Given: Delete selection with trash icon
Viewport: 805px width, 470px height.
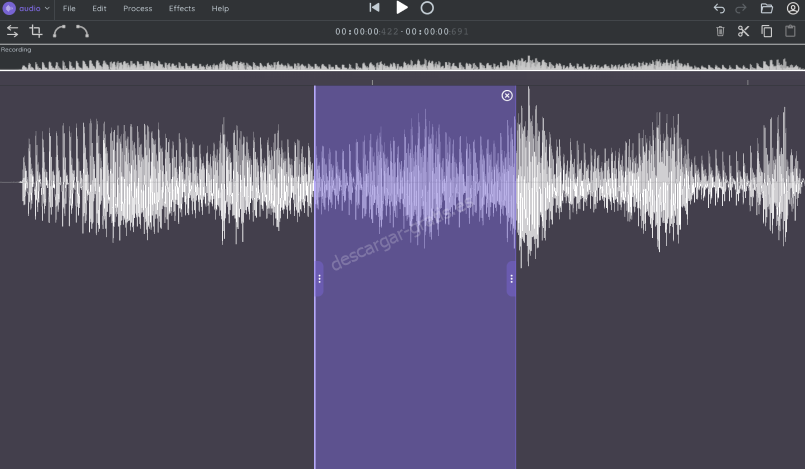Looking at the screenshot, I should coord(720,31).
